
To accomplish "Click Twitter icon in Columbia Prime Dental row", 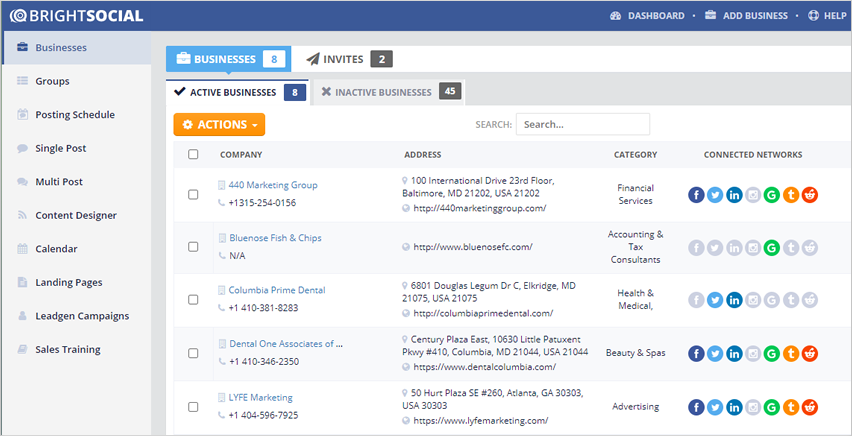I will coord(715,299).
